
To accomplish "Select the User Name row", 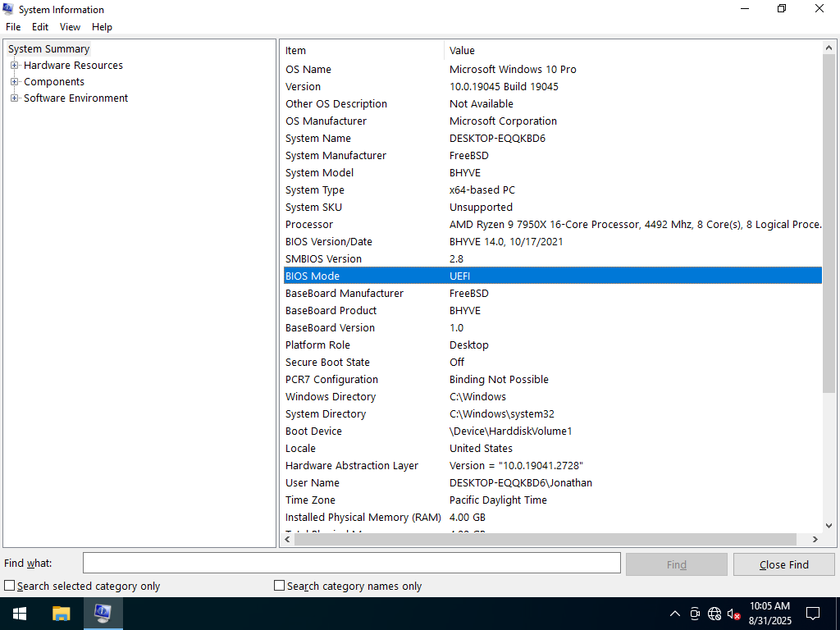I will [x=552, y=482].
